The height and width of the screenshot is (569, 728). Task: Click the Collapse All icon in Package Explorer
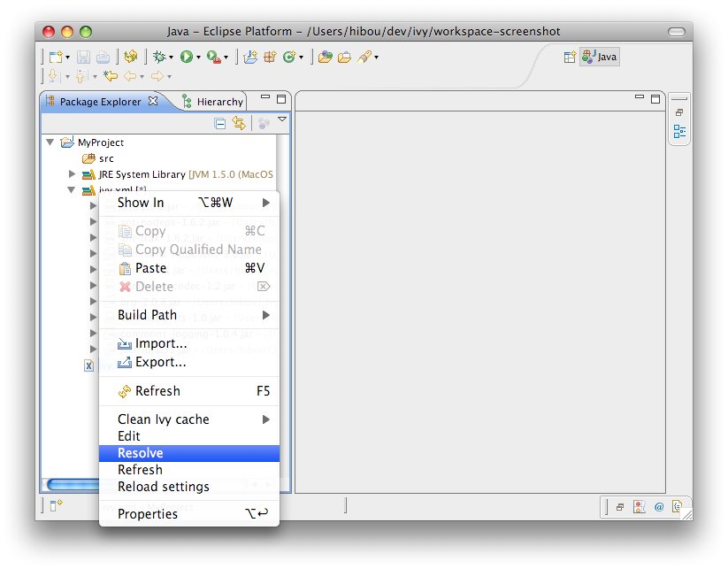pyautogui.click(x=220, y=124)
